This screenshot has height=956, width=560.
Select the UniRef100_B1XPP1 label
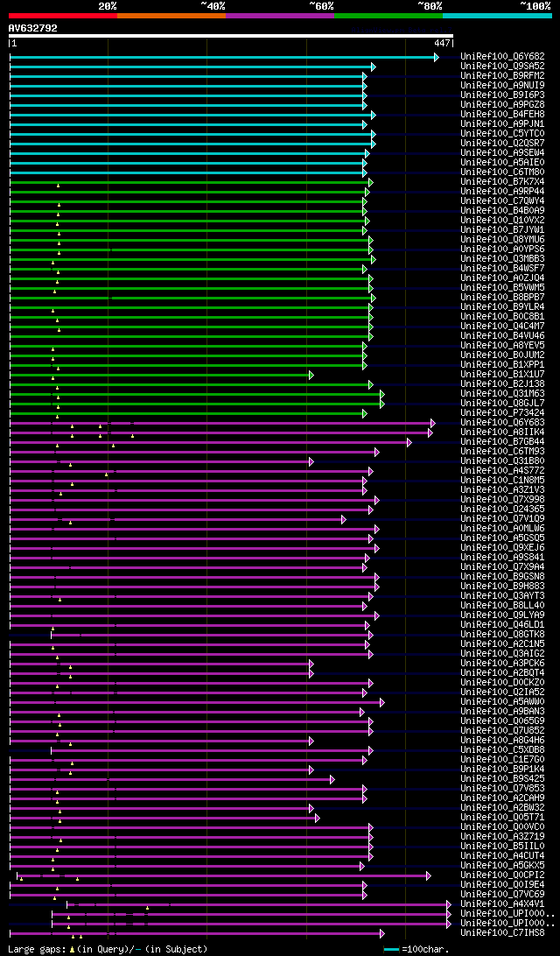point(503,365)
